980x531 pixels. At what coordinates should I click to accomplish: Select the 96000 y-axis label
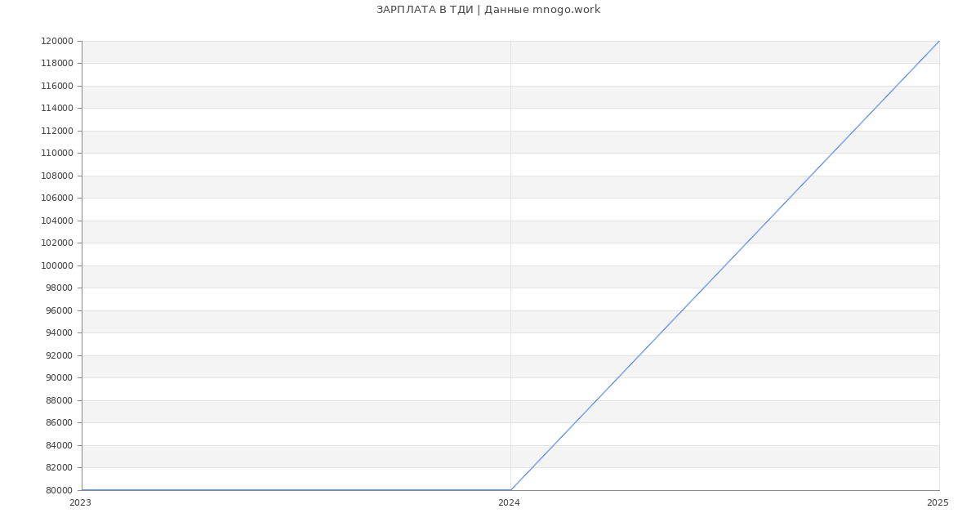pos(59,310)
